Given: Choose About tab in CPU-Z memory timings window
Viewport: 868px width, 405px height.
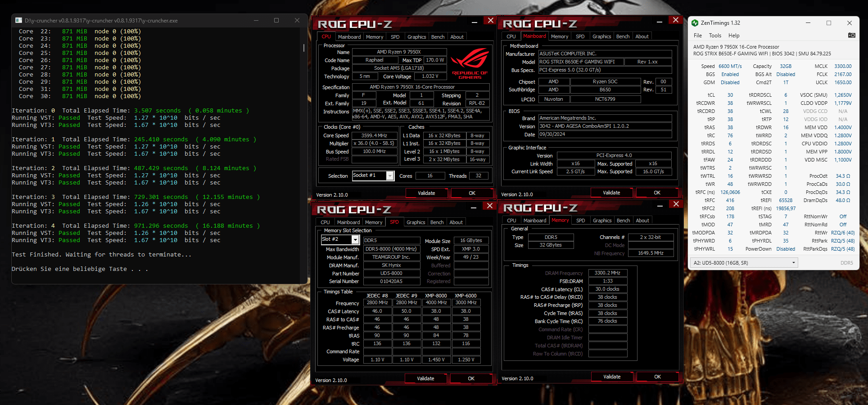Looking at the screenshot, I should click(x=642, y=220).
